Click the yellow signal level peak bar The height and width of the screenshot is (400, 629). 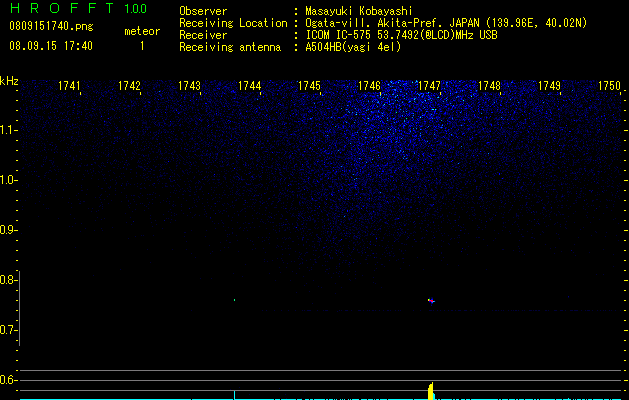(x=431, y=391)
